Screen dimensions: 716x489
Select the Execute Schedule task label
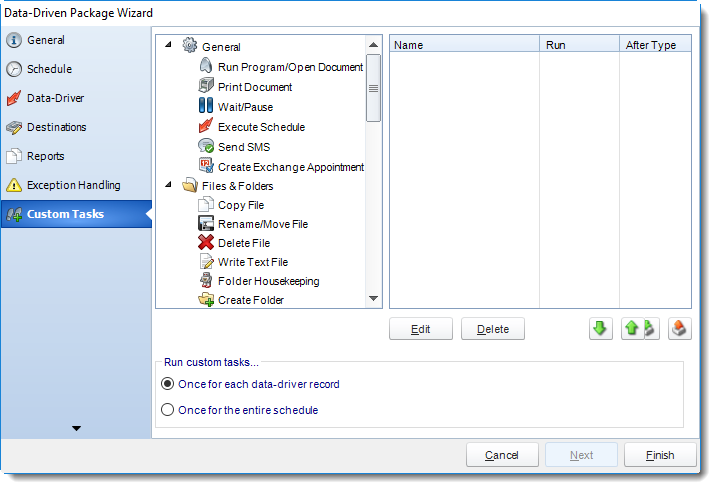pyautogui.click(x=262, y=127)
